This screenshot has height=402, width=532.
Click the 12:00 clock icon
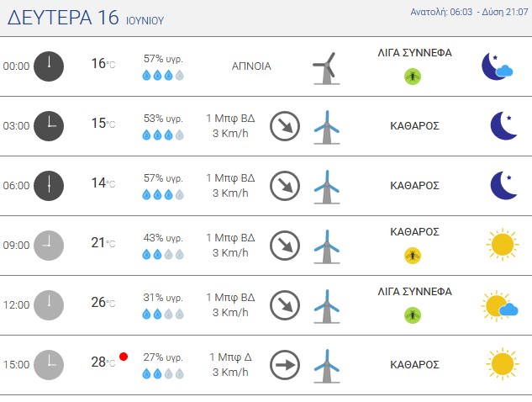click(x=49, y=305)
